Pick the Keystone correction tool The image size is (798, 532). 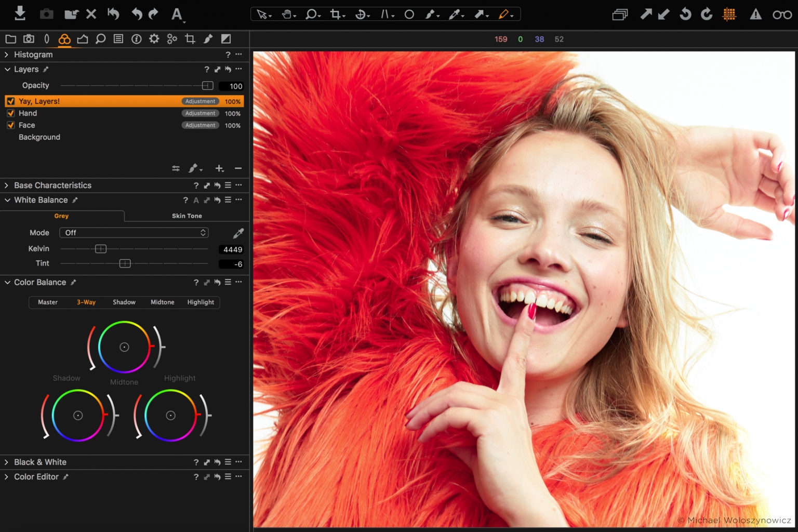pyautogui.click(x=360, y=14)
